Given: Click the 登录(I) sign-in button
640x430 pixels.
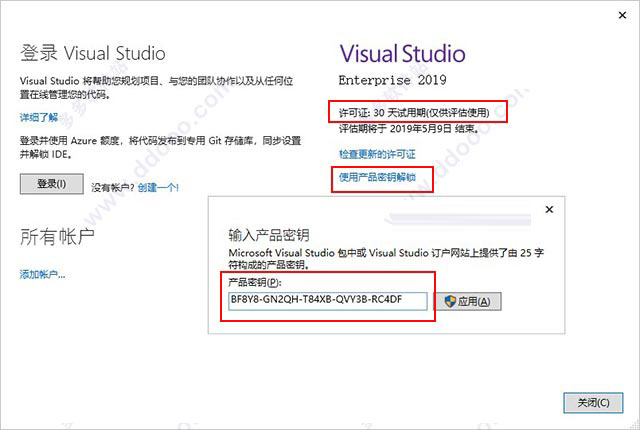Looking at the screenshot, I should point(52,184).
